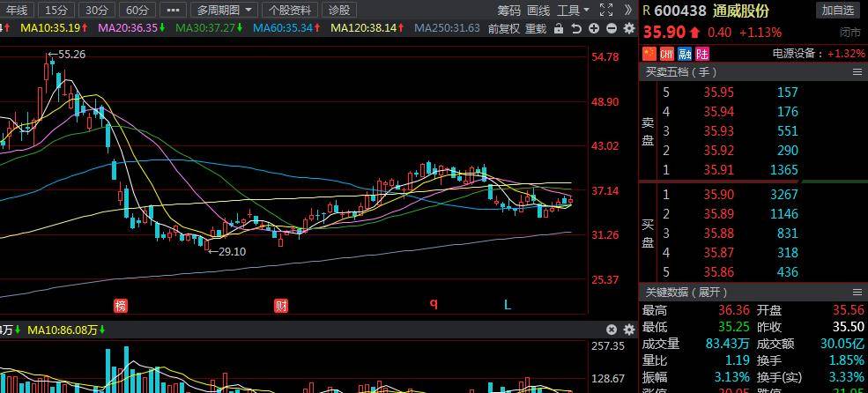868x393 pixels.
Task: Click the 陆 Stock Connect badge
Action: click(x=701, y=54)
